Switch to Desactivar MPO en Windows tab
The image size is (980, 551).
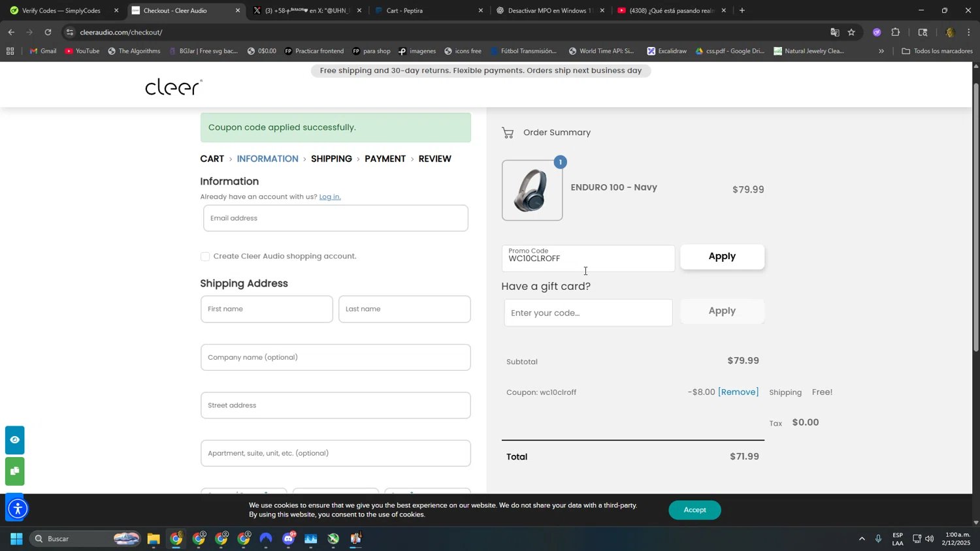[x=550, y=10]
